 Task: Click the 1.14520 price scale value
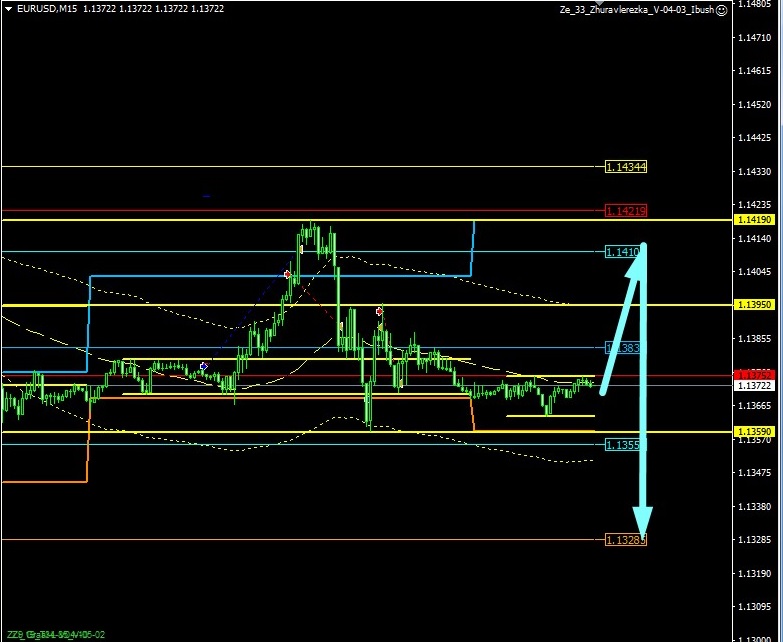(x=754, y=105)
